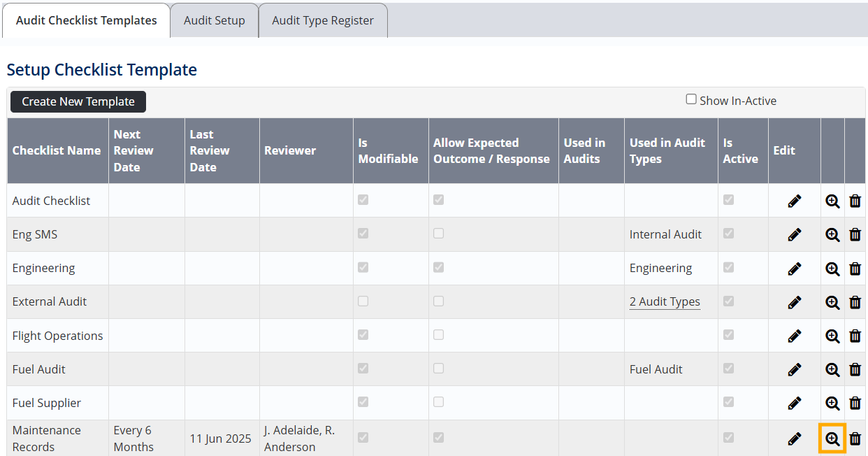Delete the Maintenance Records template
Viewport: 868px width, 456px height.
click(x=855, y=439)
